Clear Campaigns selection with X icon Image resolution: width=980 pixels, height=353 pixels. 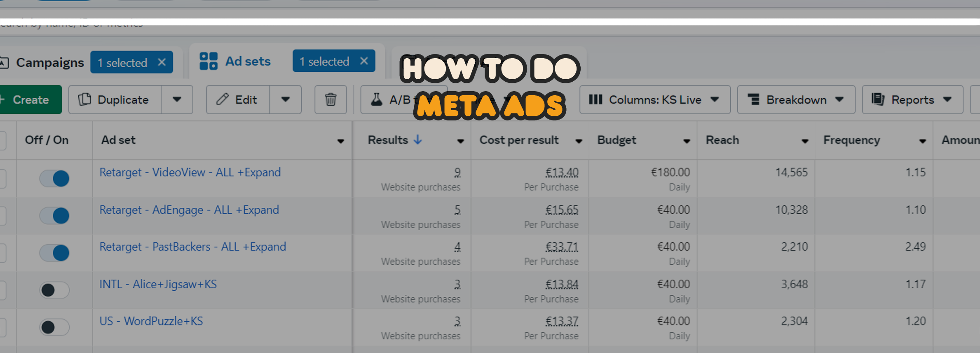pyautogui.click(x=162, y=62)
